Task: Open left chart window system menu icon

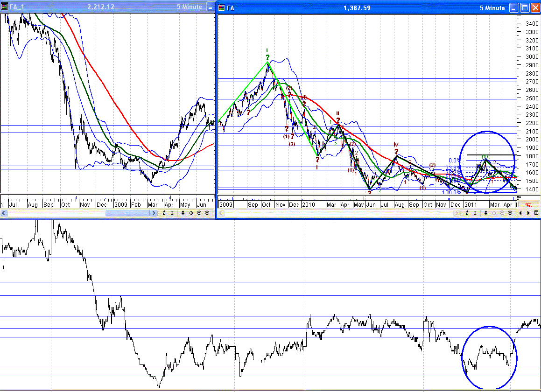Action: tap(4, 7)
